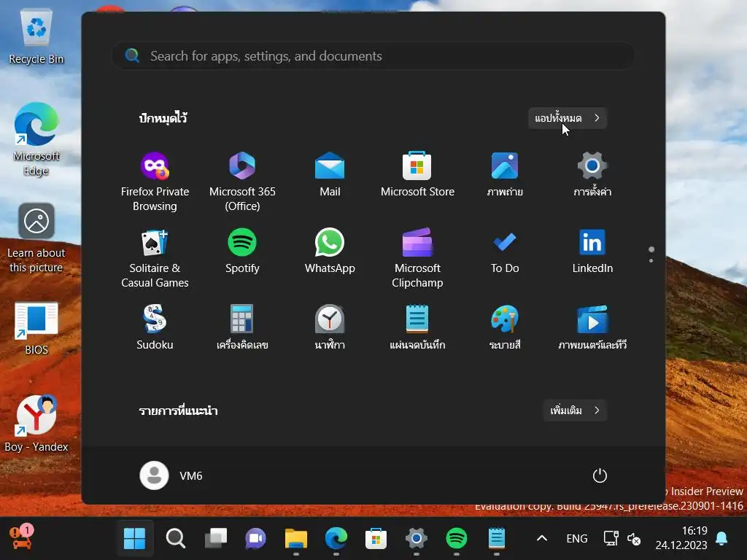Click the More (เพิ่มเติม) recommended button

click(x=575, y=410)
